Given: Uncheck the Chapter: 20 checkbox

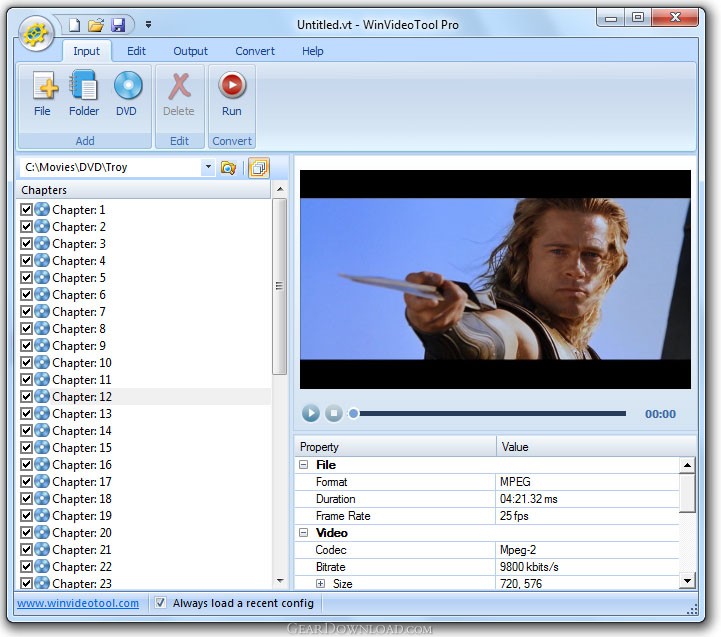Looking at the screenshot, I should 26,533.
